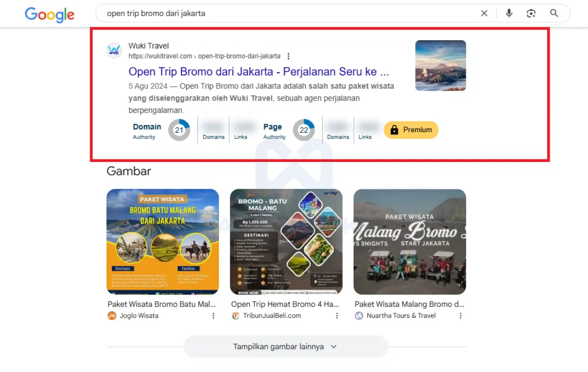Open Paket Wisata Bromo Batu Malang image

click(163, 242)
